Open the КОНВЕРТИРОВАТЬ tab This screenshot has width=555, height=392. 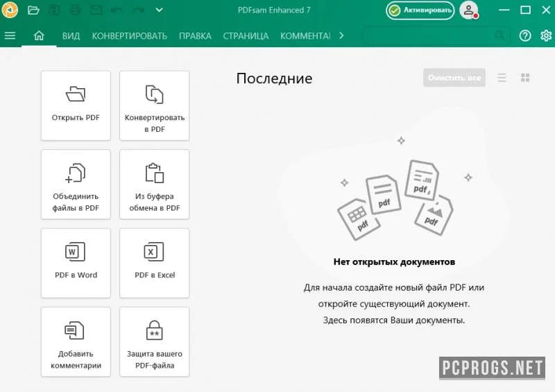129,36
